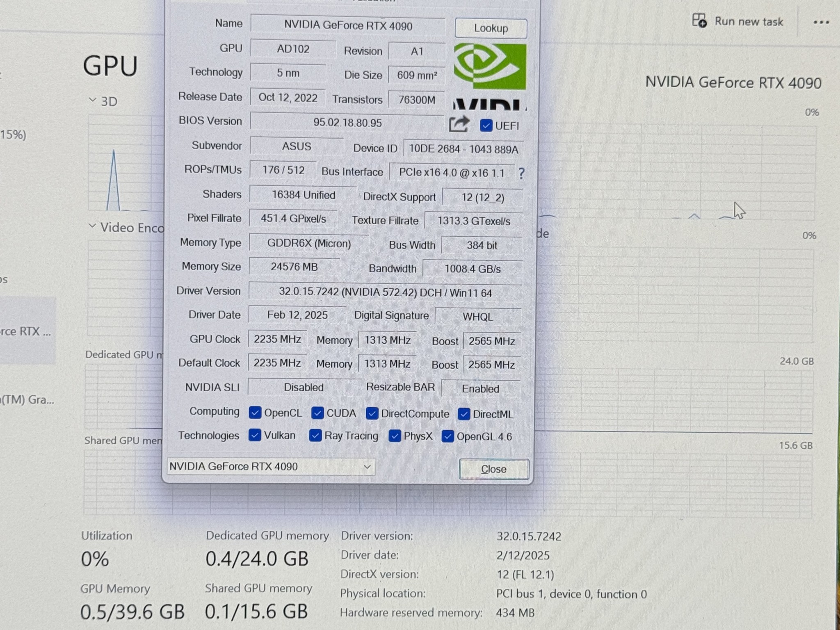Toggle the OpenGL 4.6 checkbox

point(447,436)
